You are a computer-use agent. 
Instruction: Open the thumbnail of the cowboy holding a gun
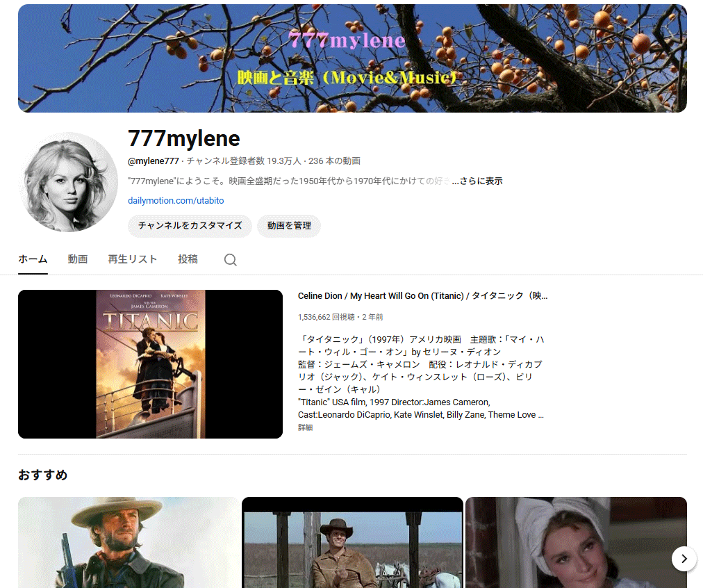[129, 543]
